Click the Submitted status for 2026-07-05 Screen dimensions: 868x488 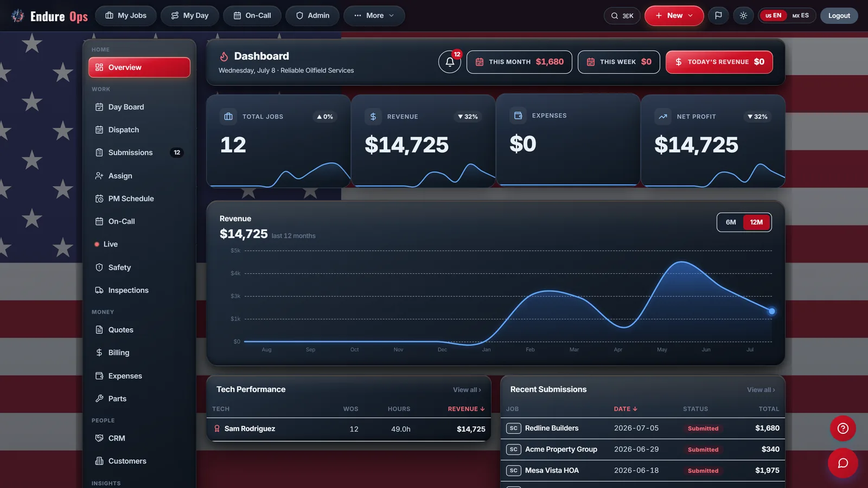pos(703,428)
